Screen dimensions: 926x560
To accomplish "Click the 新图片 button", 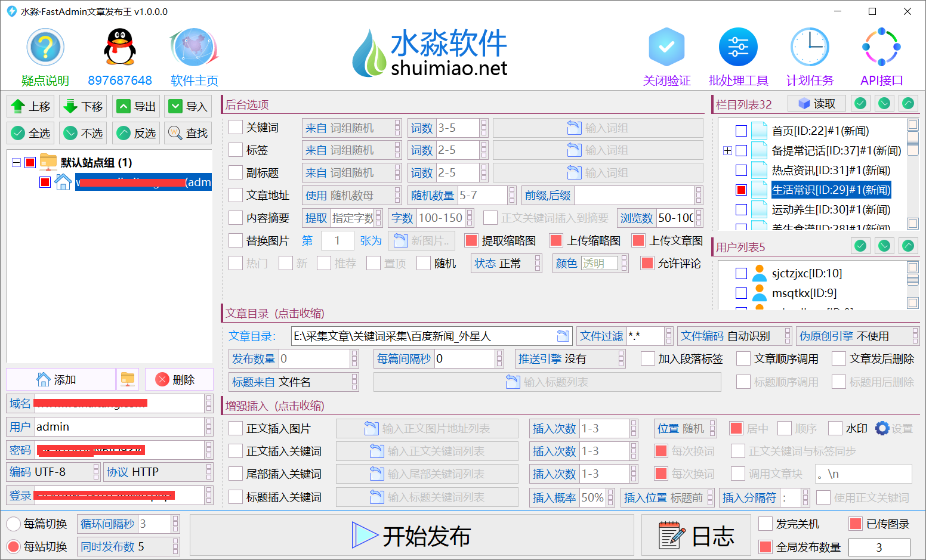I will (421, 240).
